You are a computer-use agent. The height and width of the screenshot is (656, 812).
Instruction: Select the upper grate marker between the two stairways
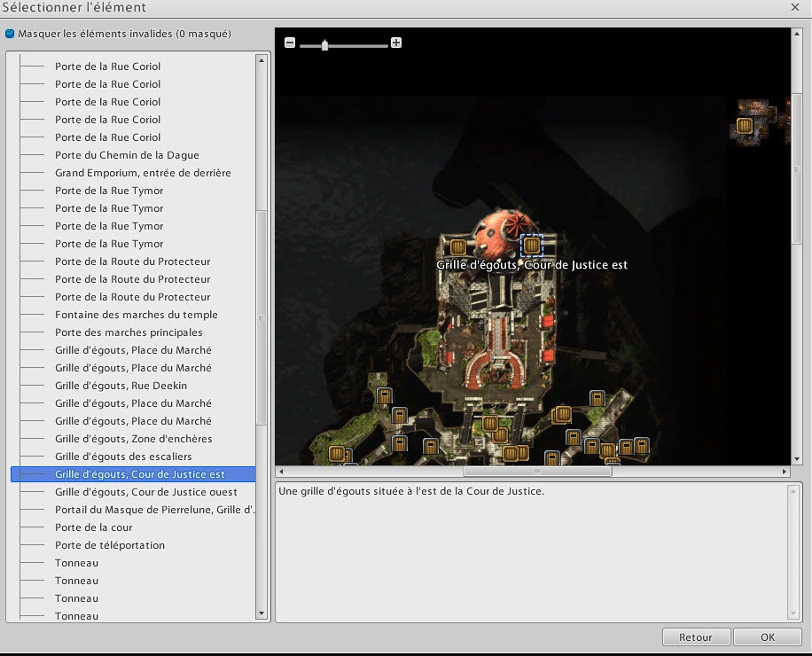490,424
